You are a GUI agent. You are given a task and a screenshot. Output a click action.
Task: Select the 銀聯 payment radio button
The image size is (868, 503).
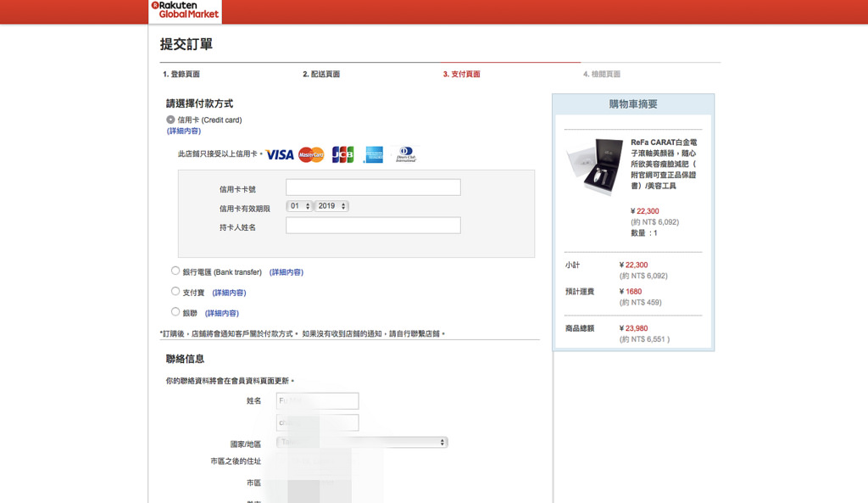(x=175, y=312)
